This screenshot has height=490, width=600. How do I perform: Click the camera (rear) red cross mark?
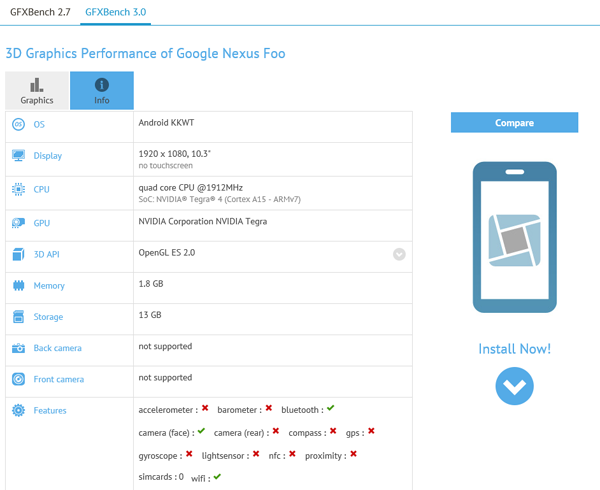(x=276, y=431)
